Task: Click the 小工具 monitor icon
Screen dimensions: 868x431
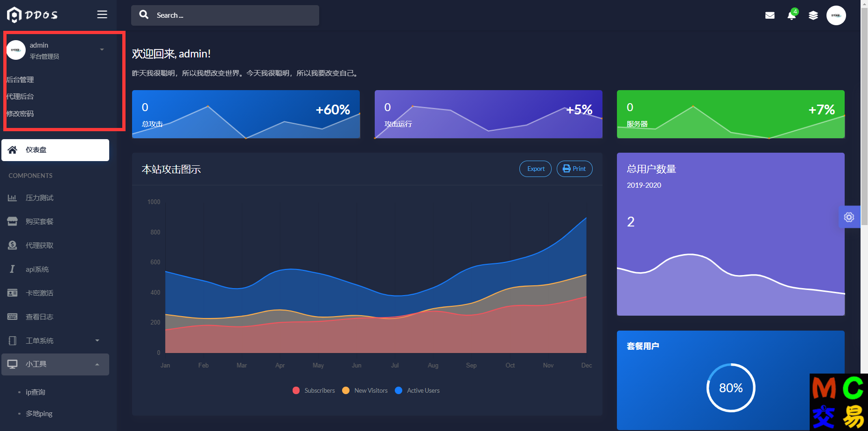Action: point(12,364)
